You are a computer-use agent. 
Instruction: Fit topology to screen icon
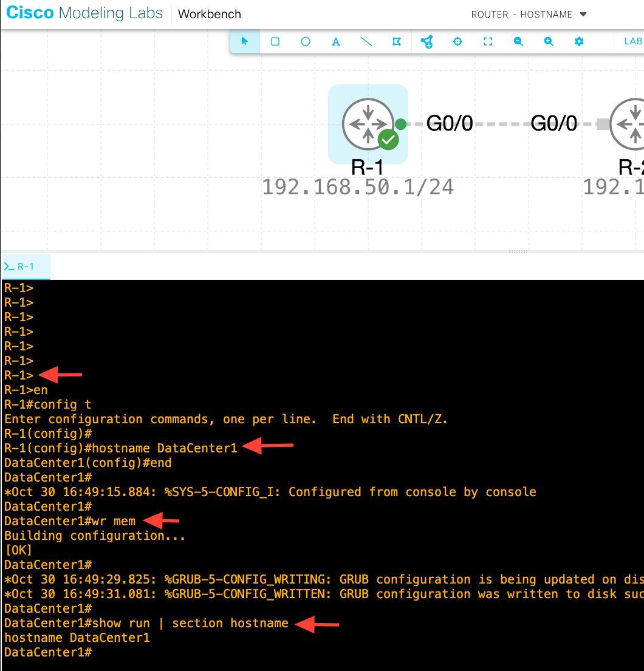tap(488, 41)
